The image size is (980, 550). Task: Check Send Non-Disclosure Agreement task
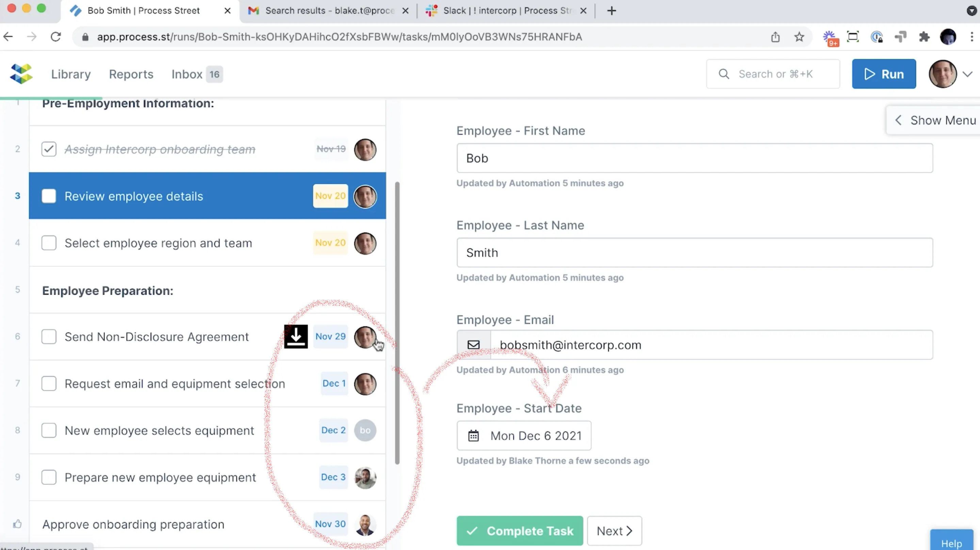tap(49, 337)
